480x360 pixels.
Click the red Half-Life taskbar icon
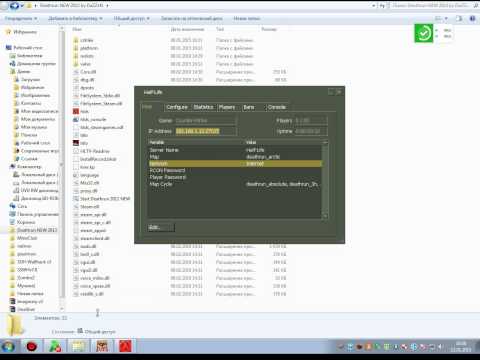pos(125,347)
